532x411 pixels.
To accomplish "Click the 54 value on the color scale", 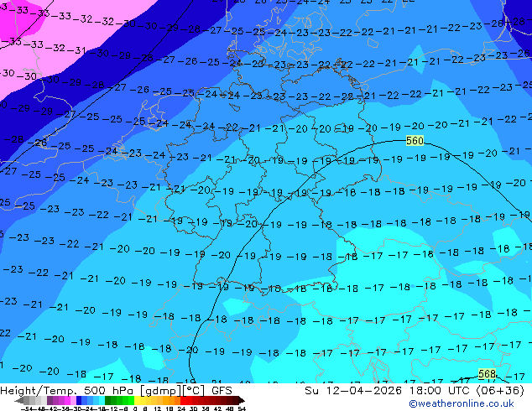I will pyautogui.click(x=242, y=408).
